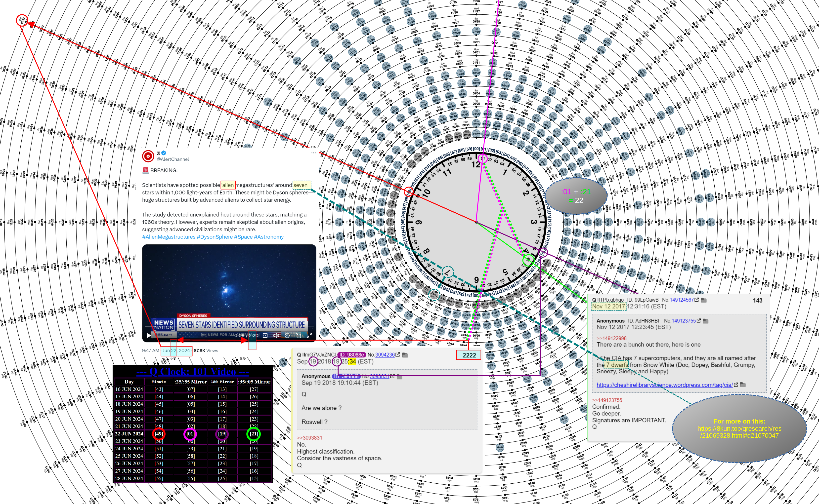Click the large 12 on the clock face
This screenshot has height=504, width=819.
(476, 164)
